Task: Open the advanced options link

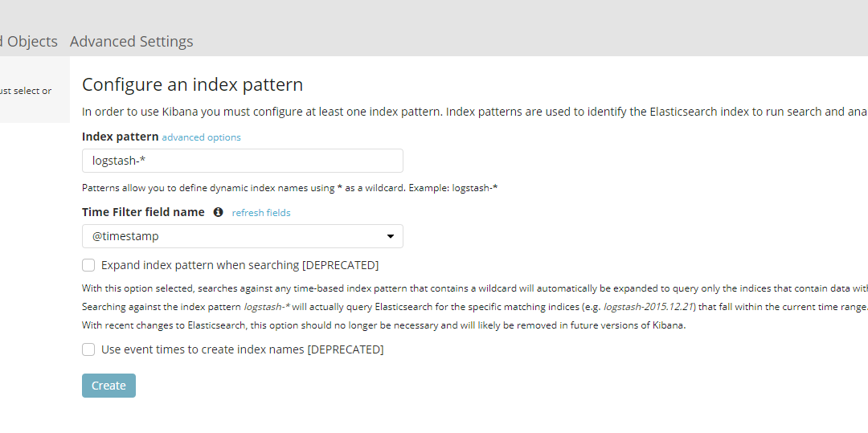Action: (x=202, y=137)
